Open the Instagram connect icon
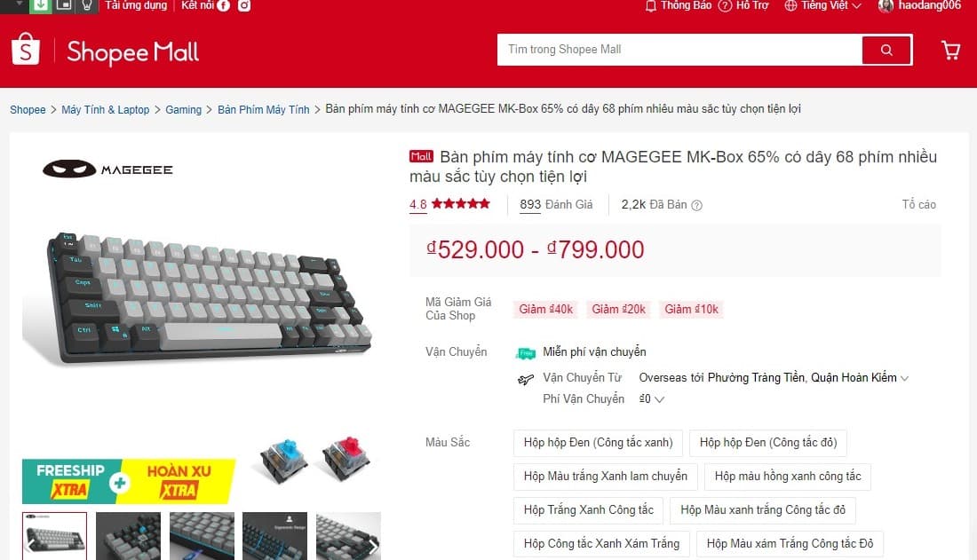 tap(244, 5)
